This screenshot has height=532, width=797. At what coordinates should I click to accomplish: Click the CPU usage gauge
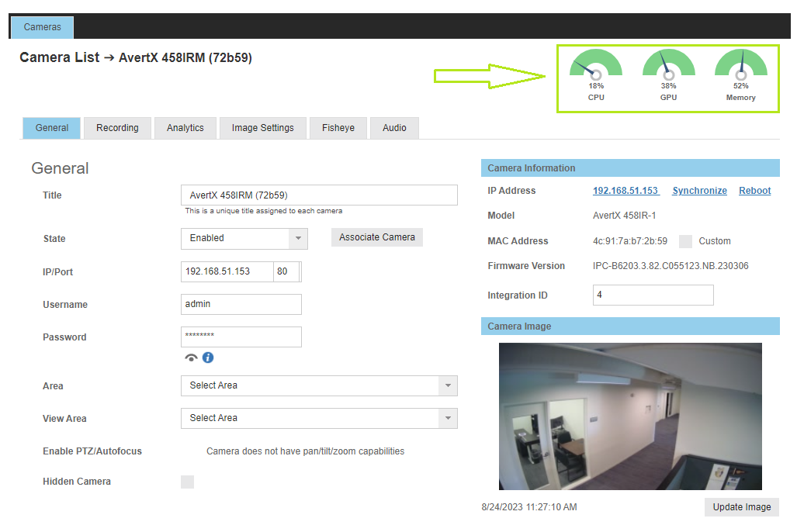click(596, 68)
